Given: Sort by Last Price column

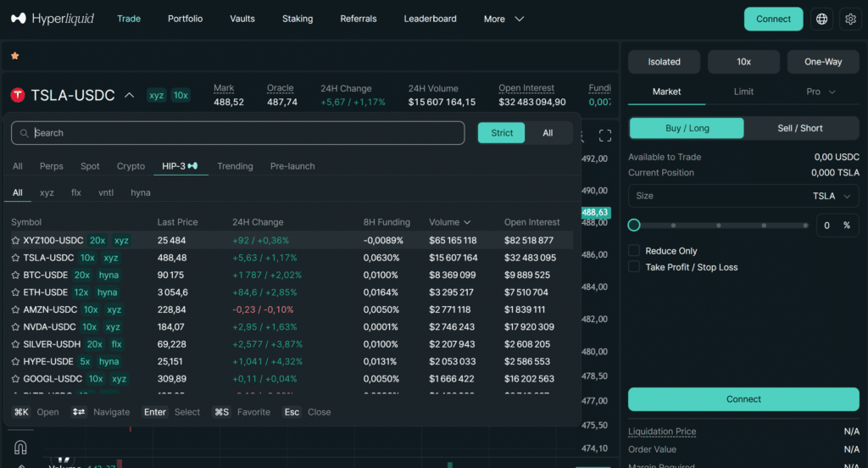Looking at the screenshot, I should 177,222.
